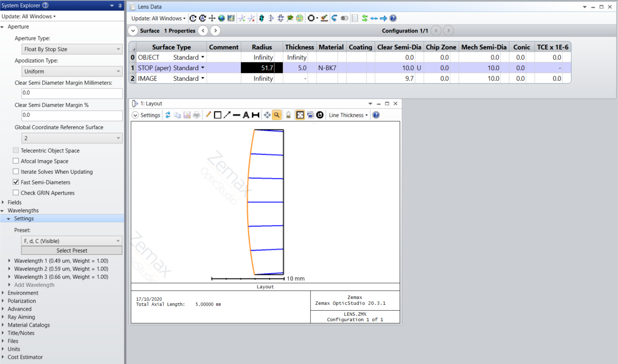Open Update: All Windows dropdown in Lens Data
Viewport: 618px width, 364px height.
point(158,18)
